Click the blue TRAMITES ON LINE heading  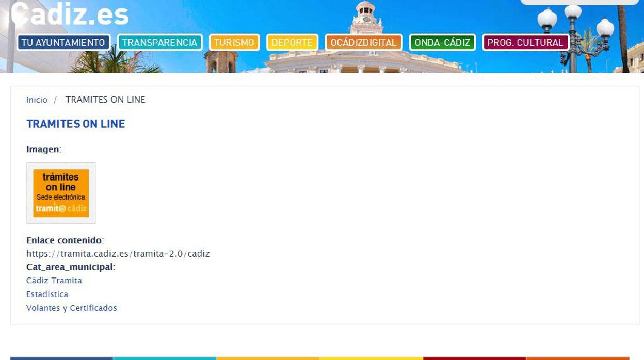pyautogui.click(x=76, y=124)
